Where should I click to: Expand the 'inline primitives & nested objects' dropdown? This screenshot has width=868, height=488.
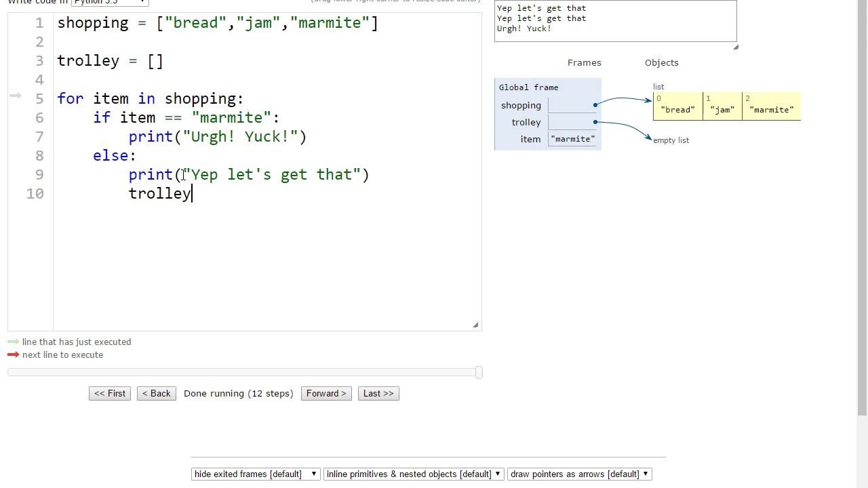(414, 474)
